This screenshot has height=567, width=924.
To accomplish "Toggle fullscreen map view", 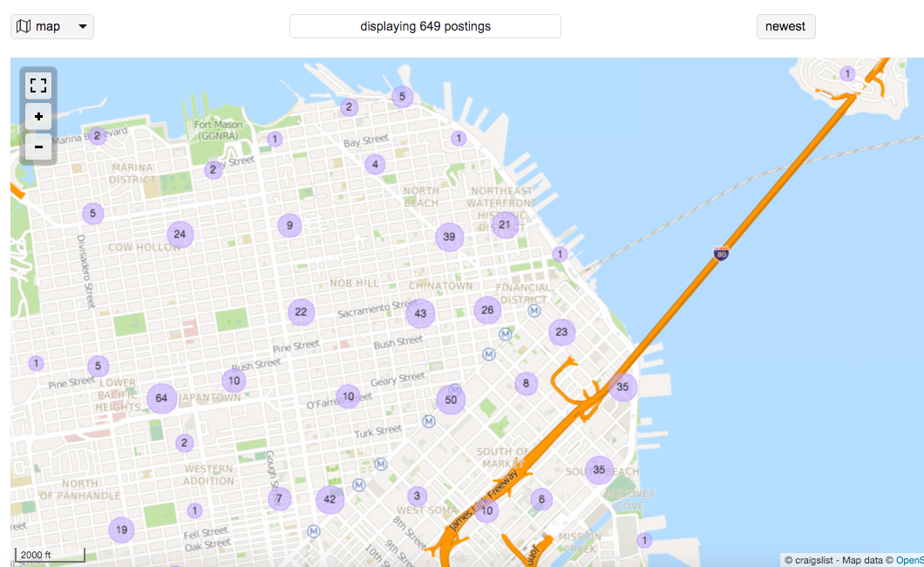I will (38, 86).
